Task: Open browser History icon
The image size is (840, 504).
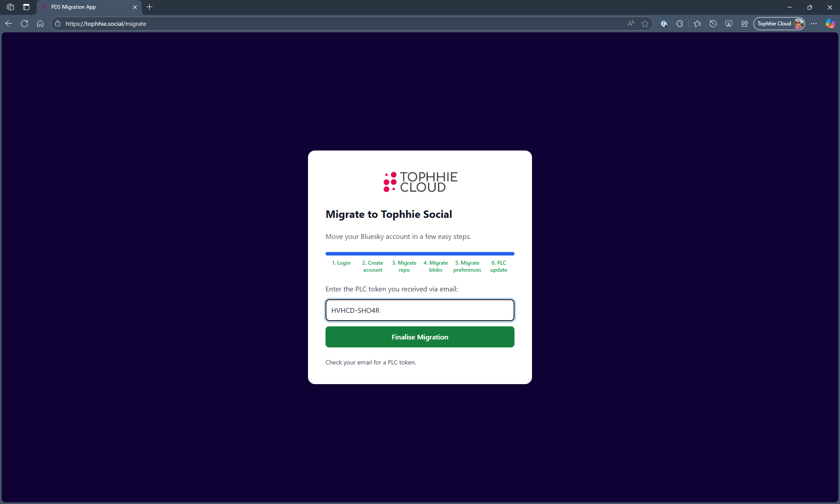Action: click(x=713, y=24)
